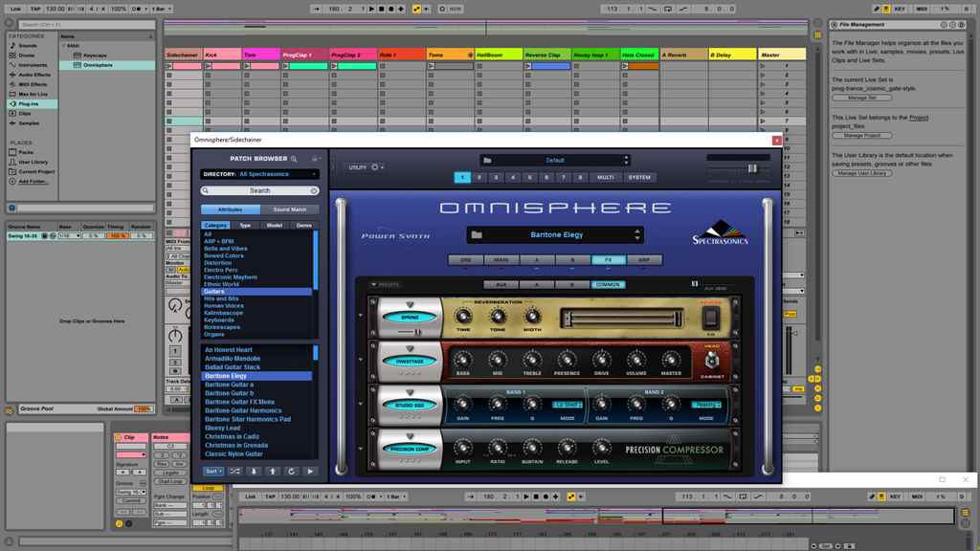Screen dimensions: 980x551
Task: Toggle the lock icon in the Patch Browser header
Action: point(314,159)
